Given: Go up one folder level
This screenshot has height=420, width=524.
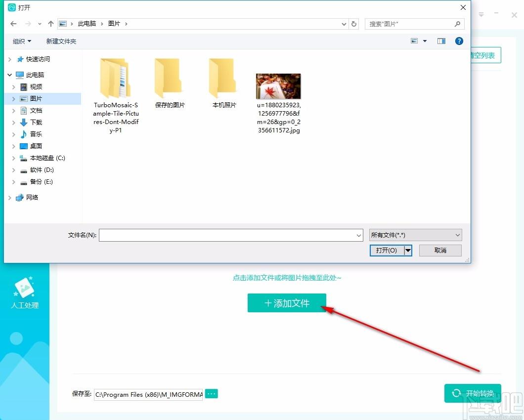Looking at the screenshot, I should pyautogui.click(x=51, y=24).
